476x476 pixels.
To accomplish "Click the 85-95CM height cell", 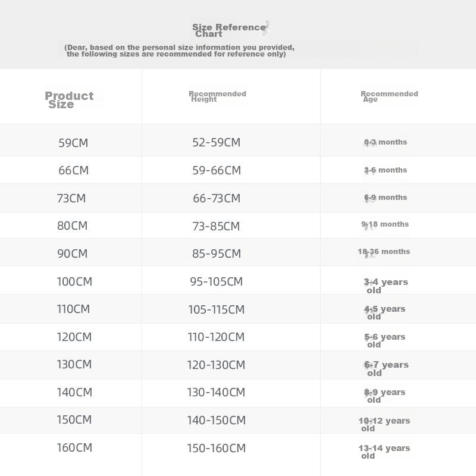I will (x=217, y=253).
